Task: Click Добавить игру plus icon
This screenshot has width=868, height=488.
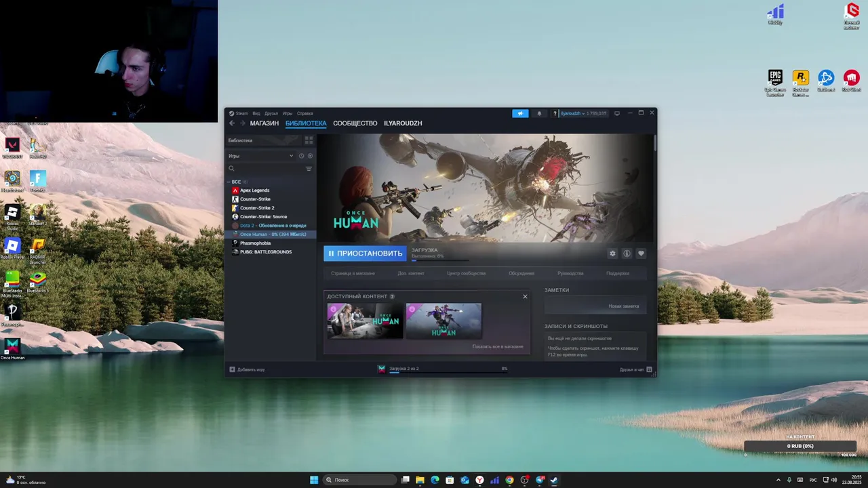Action: click(232, 369)
